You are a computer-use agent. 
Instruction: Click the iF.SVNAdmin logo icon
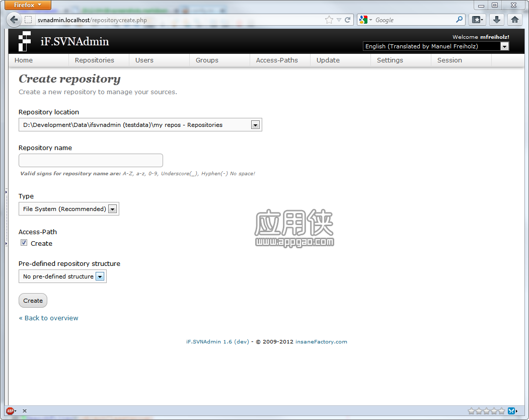pyautogui.click(x=25, y=41)
